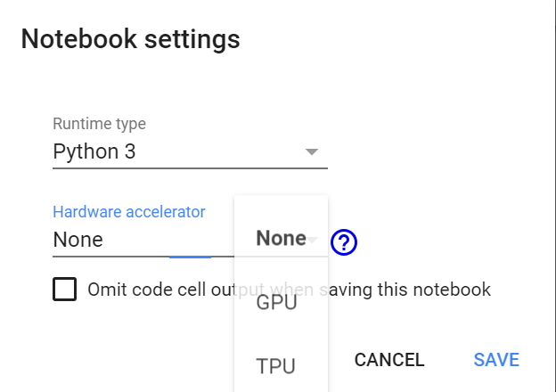Click the small arrow beside bold None
This screenshot has height=392, width=556.
(x=313, y=239)
